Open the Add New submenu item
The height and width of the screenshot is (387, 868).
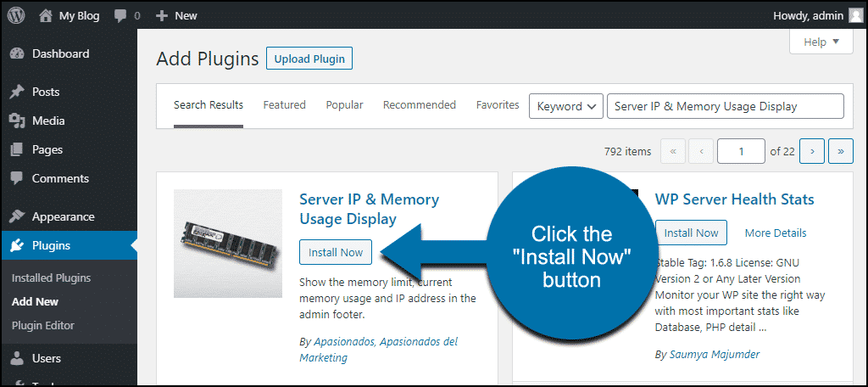35,302
